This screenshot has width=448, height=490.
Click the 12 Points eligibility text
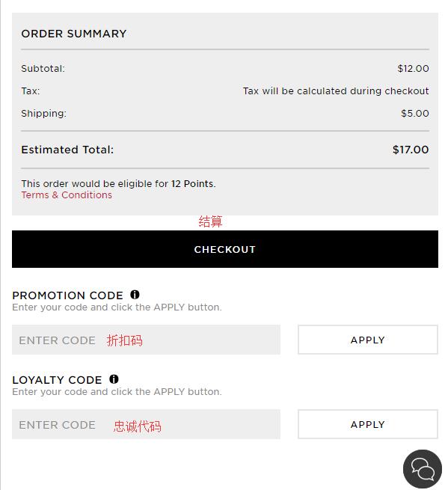click(x=118, y=183)
